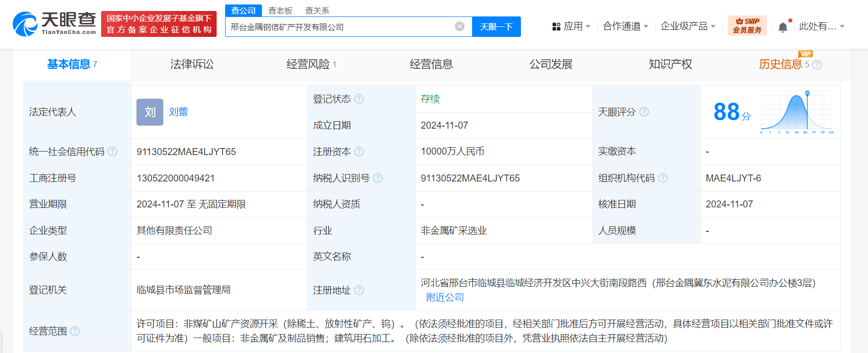Click the taxpayer ID 91130522MAE4LJYT65 under 纳税人识别号
Image resolution: width=868 pixels, height=353 pixels.
(x=470, y=178)
